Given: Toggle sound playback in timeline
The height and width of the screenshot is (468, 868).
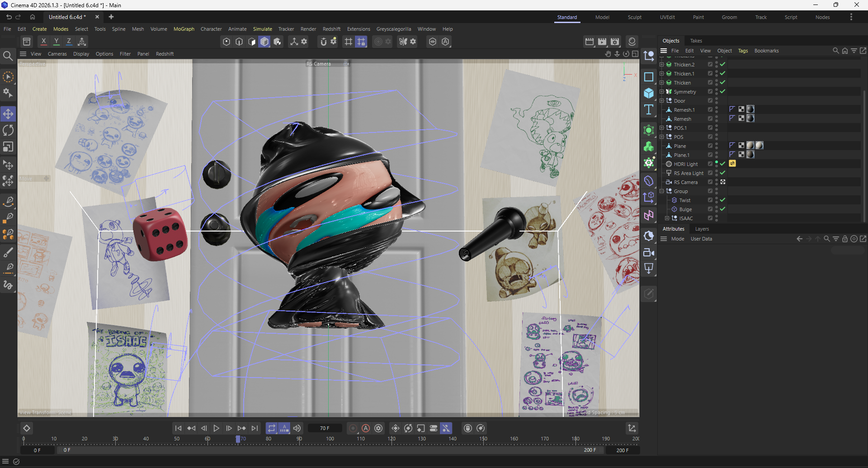Looking at the screenshot, I should [x=297, y=428].
